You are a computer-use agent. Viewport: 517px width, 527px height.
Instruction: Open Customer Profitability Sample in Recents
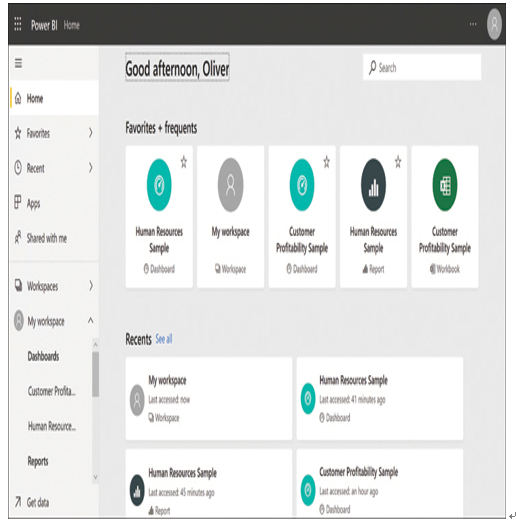click(x=380, y=483)
